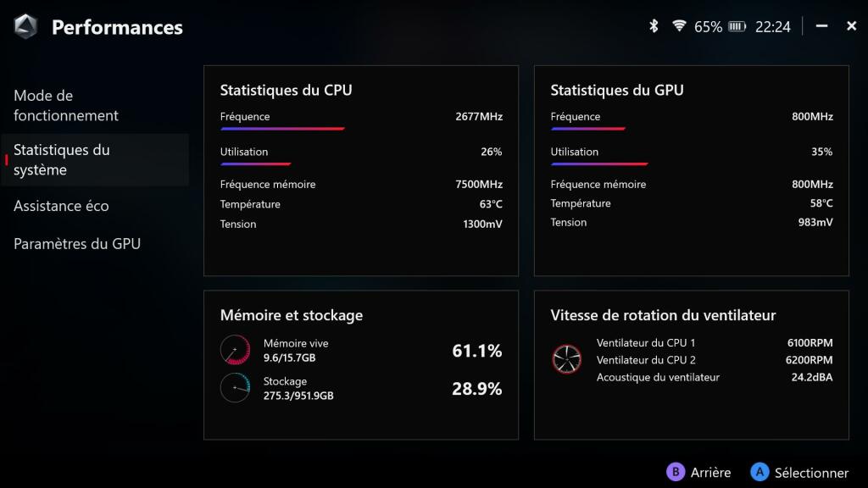Click the Bluetooth status icon
This screenshot has width=868, height=488.
pos(654,26)
